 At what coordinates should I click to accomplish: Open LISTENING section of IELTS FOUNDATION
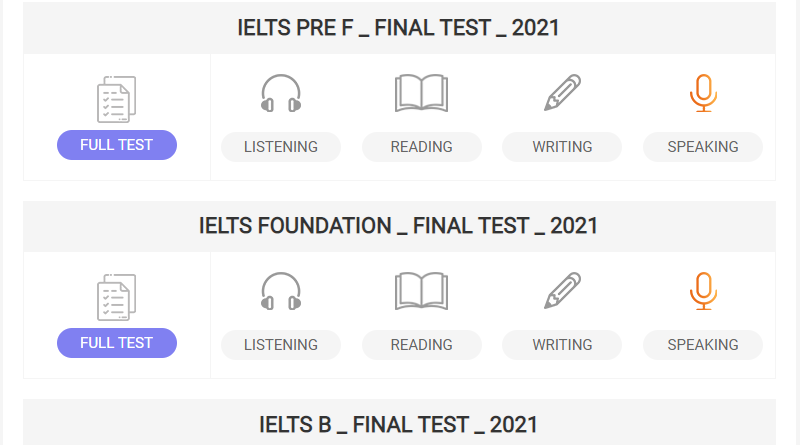(281, 345)
